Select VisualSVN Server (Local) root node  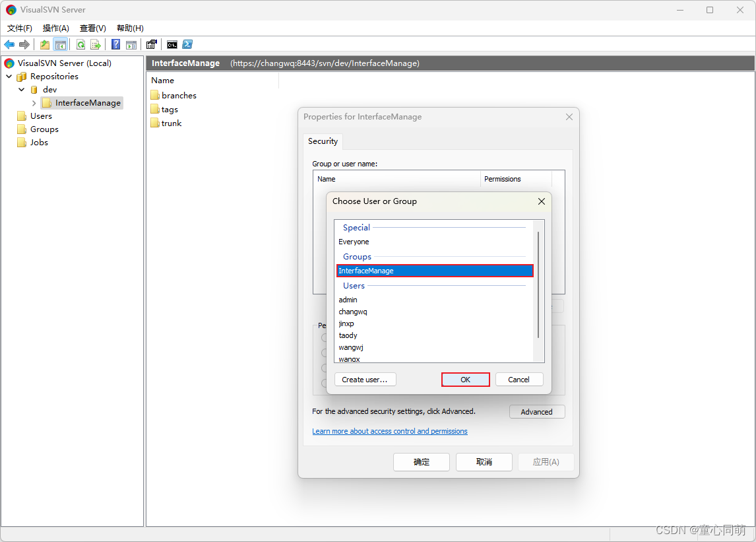tap(64, 63)
